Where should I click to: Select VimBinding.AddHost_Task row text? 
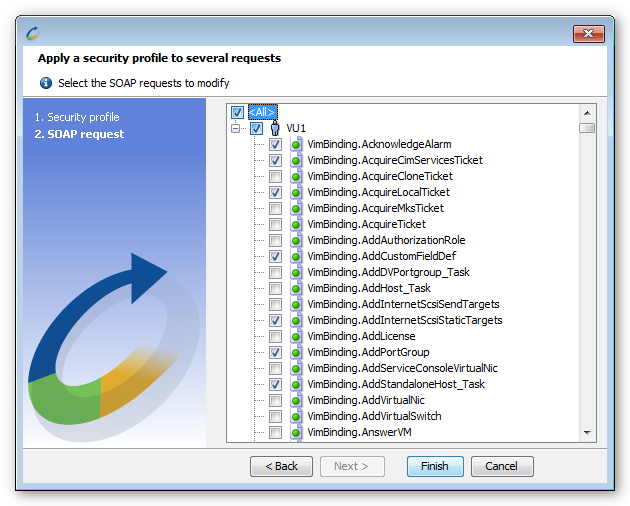[369, 288]
